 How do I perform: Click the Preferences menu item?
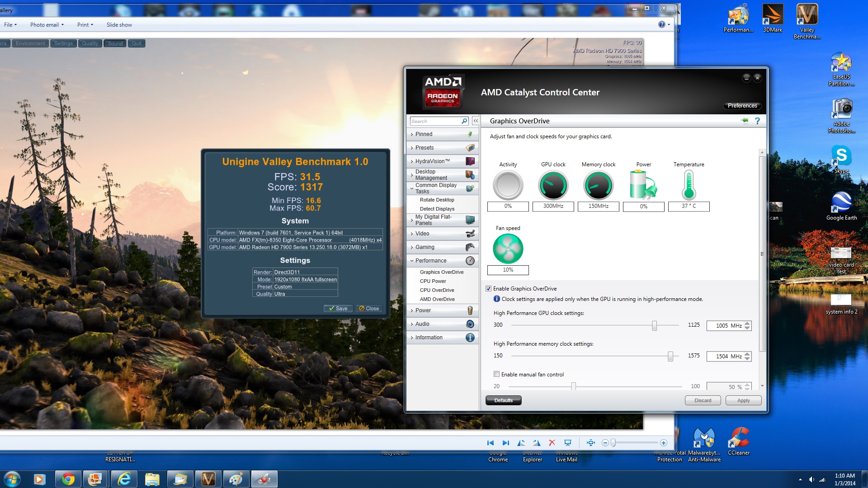742,105
